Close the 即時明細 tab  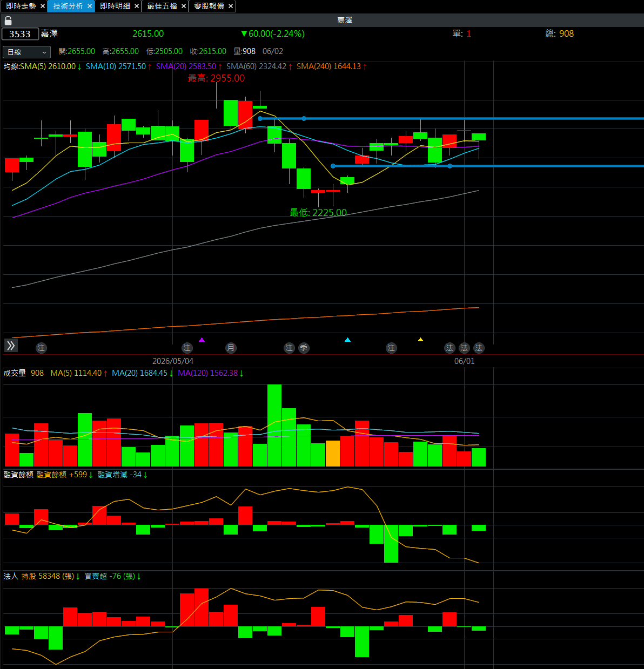[x=137, y=6]
